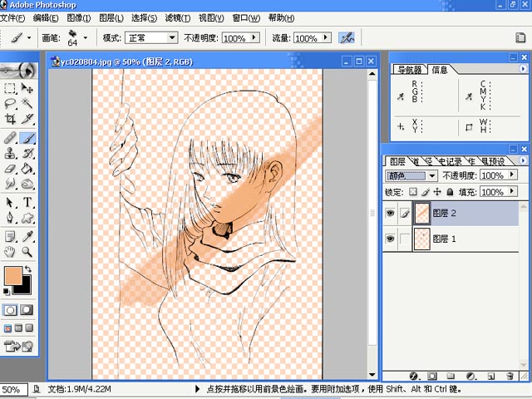The image size is (532, 399).
Task: Toggle the palettes button in options bar
Action: (x=520, y=37)
